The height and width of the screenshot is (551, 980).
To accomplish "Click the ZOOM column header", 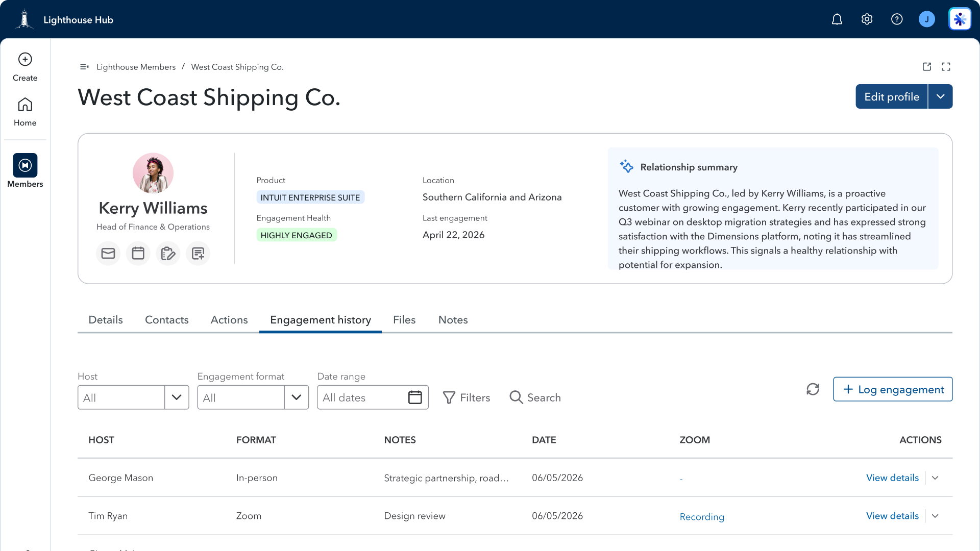I will 695,440.
